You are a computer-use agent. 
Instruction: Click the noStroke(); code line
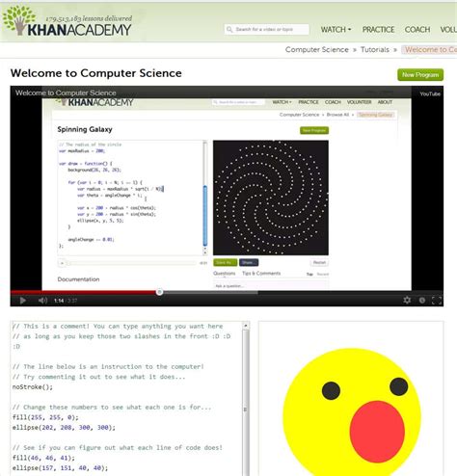[x=33, y=387]
